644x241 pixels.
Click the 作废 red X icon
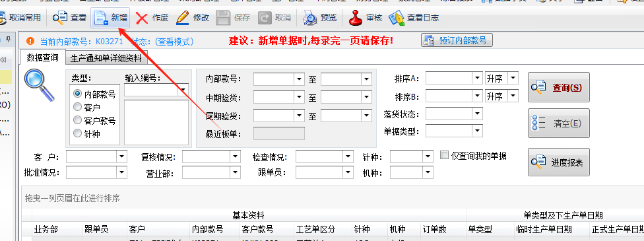point(142,18)
